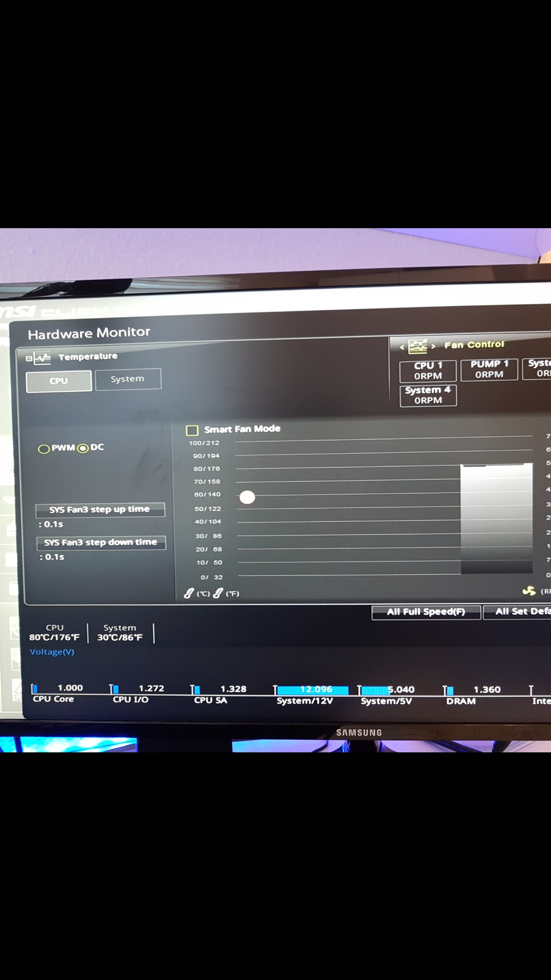Click the fan speed gradient bar on graph
The height and width of the screenshot is (980, 551).
pos(496,519)
